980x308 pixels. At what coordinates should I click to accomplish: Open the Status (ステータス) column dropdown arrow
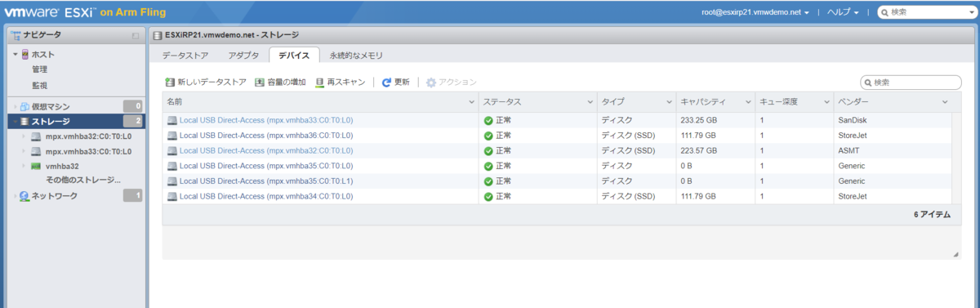point(590,102)
